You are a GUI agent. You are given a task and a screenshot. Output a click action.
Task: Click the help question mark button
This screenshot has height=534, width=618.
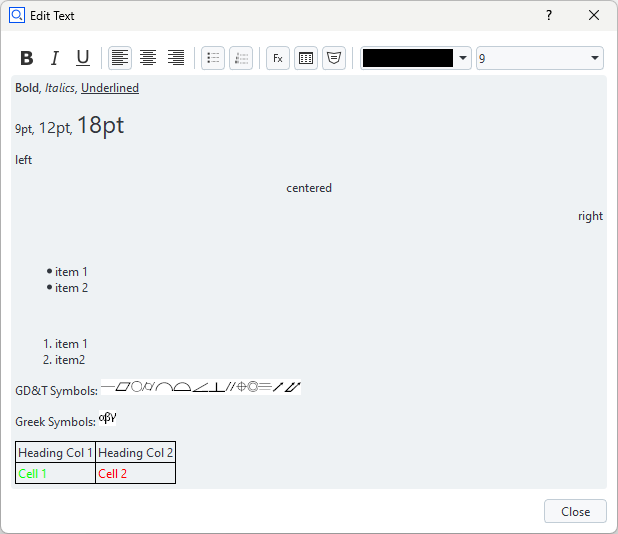click(x=549, y=15)
